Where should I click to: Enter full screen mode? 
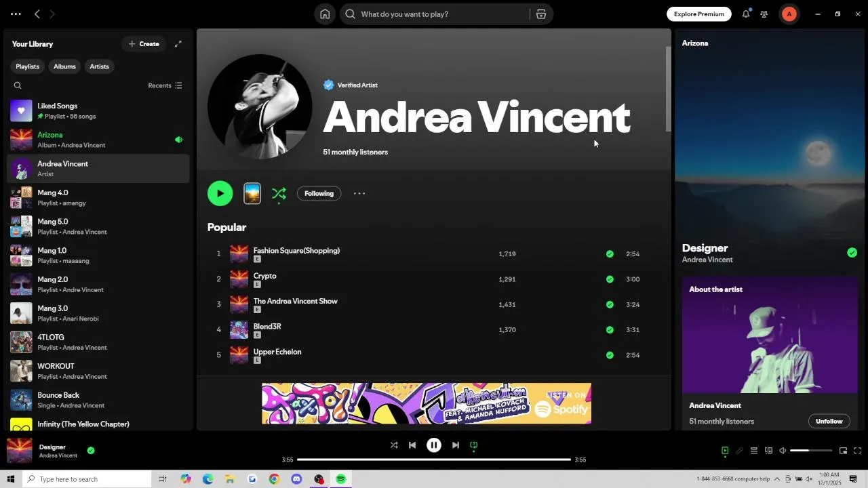click(x=858, y=451)
